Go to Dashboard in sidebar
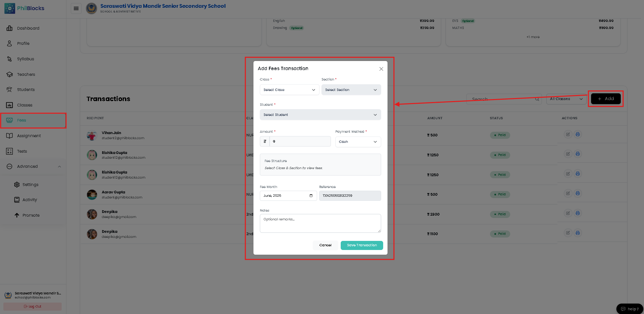This screenshot has width=644, height=314. [x=28, y=28]
